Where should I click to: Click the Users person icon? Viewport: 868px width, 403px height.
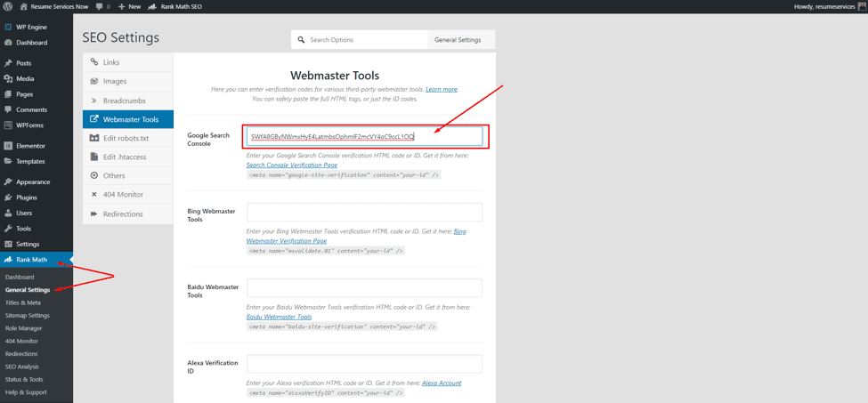pos(8,213)
